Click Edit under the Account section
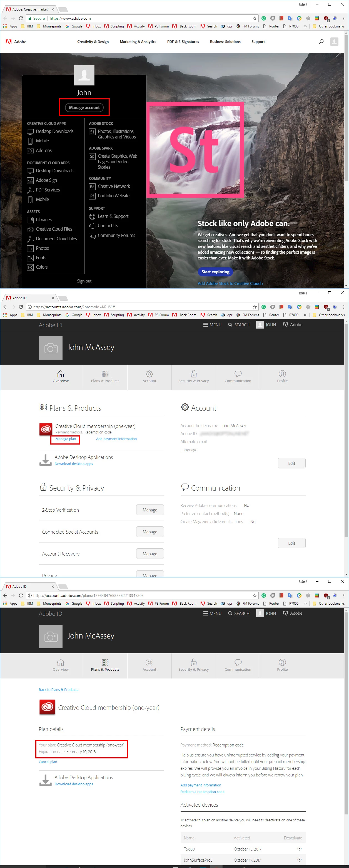Viewport: 349px width, 868px height. pos(292,463)
